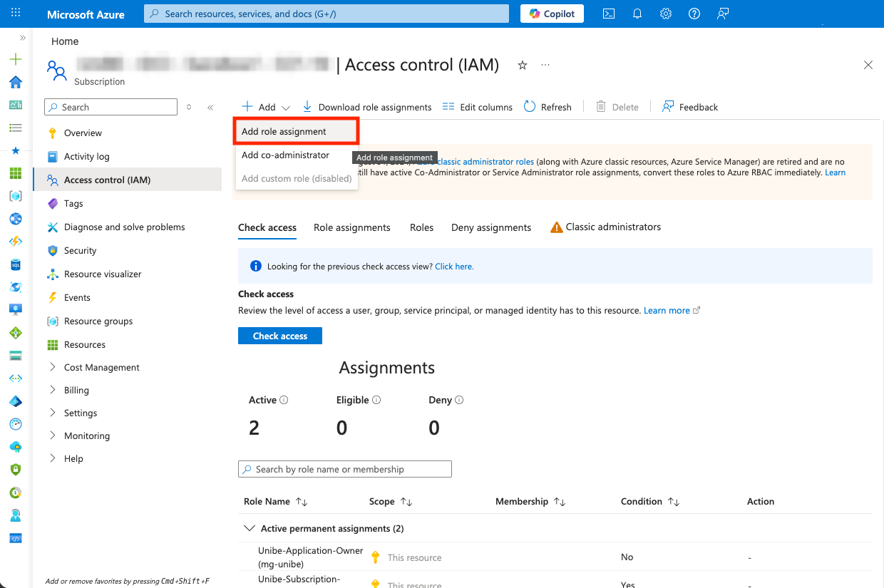Open the Classic administrators tab

pyautogui.click(x=605, y=227)
